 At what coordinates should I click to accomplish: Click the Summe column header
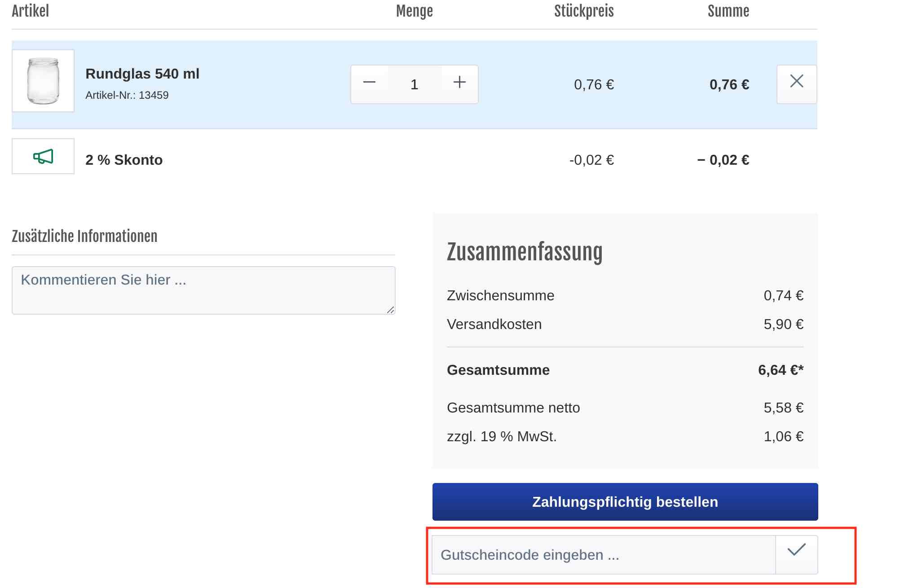(x=728, y=11)
